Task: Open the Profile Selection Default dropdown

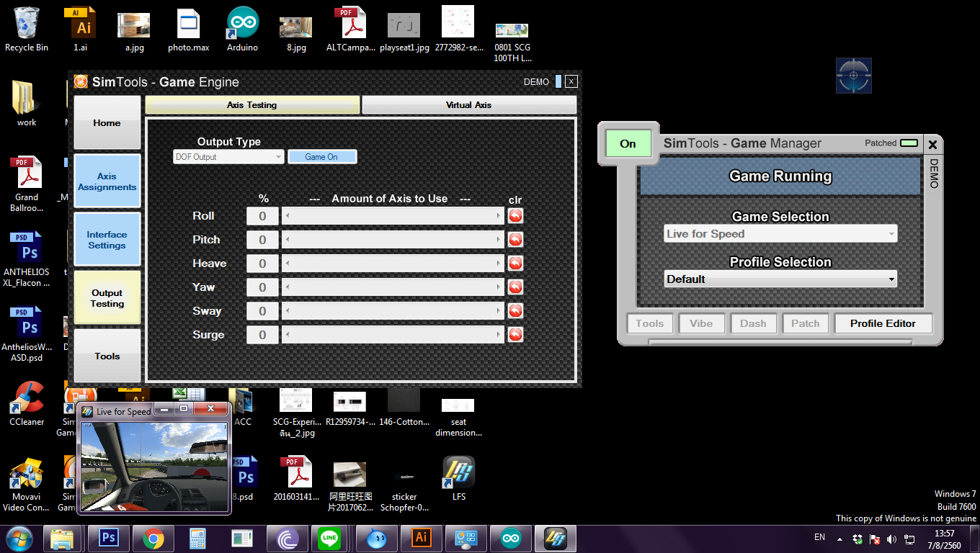Action: [x=780, y=279]
